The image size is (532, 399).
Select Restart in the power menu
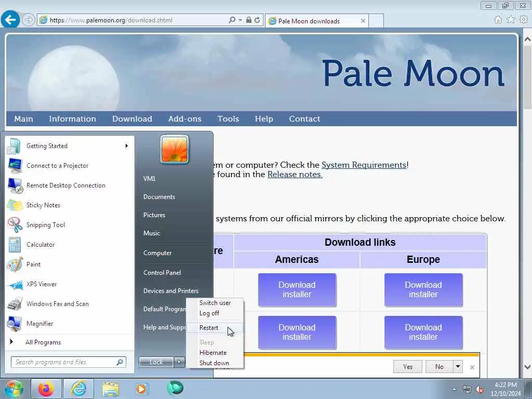215,328
